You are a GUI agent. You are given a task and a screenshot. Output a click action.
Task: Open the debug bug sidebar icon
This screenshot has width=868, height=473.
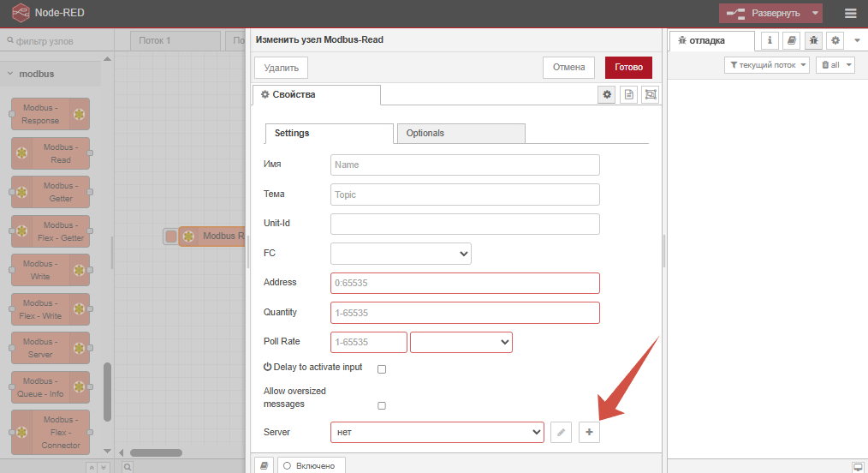coord(813,40)
